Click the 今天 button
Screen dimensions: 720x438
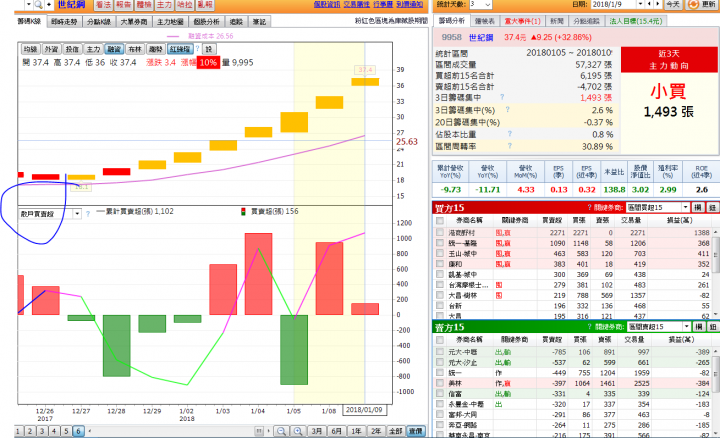click(x=673, y=4)
